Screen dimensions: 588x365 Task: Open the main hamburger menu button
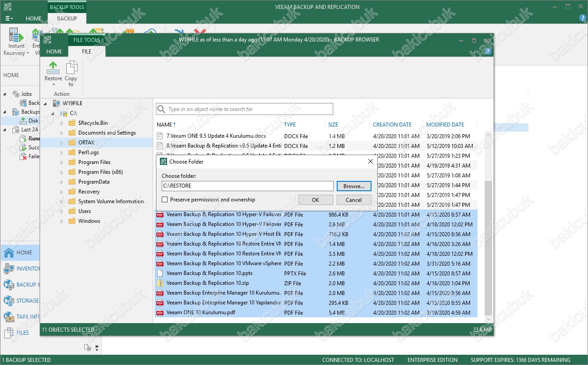(9, 19)
